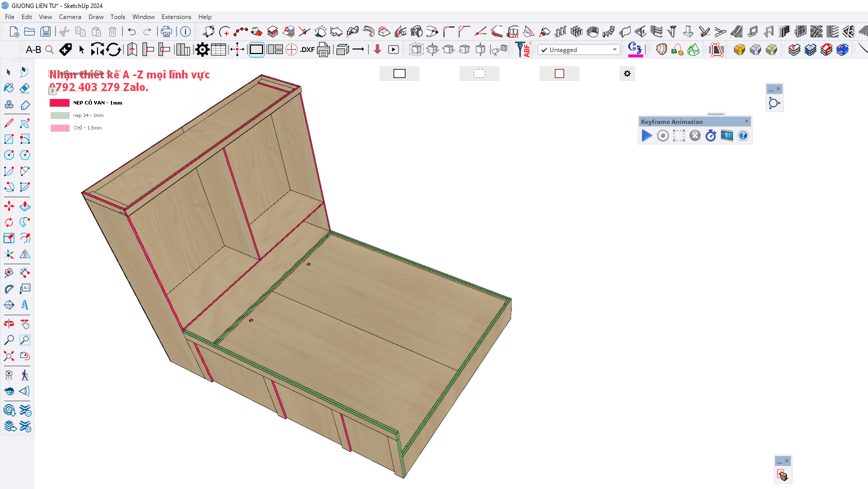Toggle the solid black rectangle mode
The width and height of the screenshot is (868, 489).
[399, 73]
